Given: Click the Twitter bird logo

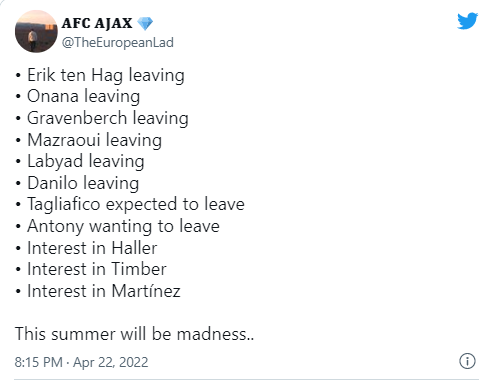Looking at the screenshot, I should click(x=467, y=21).
